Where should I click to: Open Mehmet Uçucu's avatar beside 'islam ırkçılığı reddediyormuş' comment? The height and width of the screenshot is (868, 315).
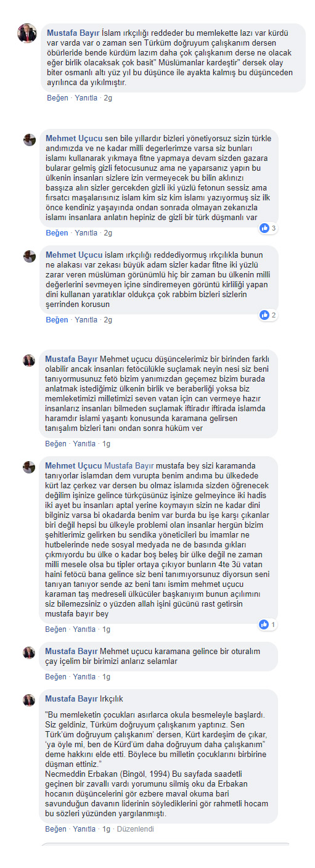[x=30, y=256]
